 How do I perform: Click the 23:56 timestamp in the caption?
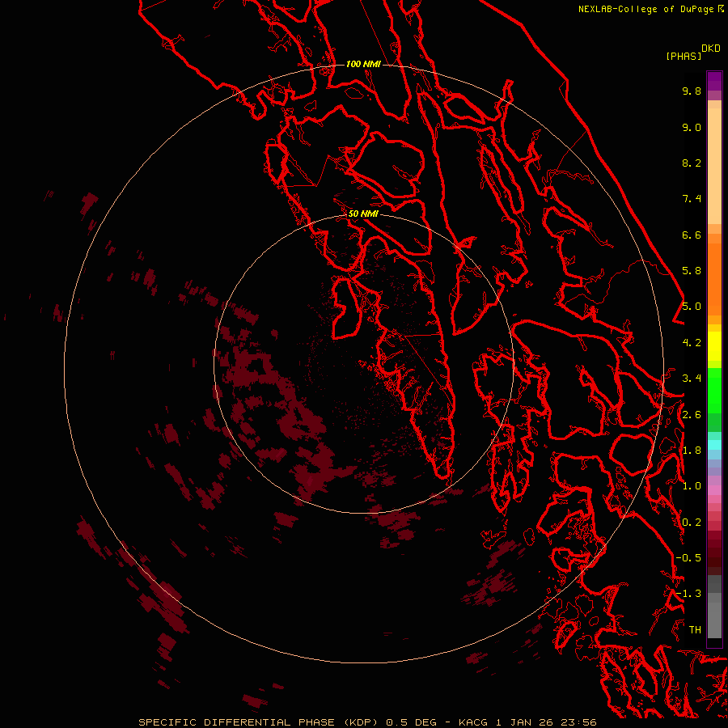click(580, 722)
